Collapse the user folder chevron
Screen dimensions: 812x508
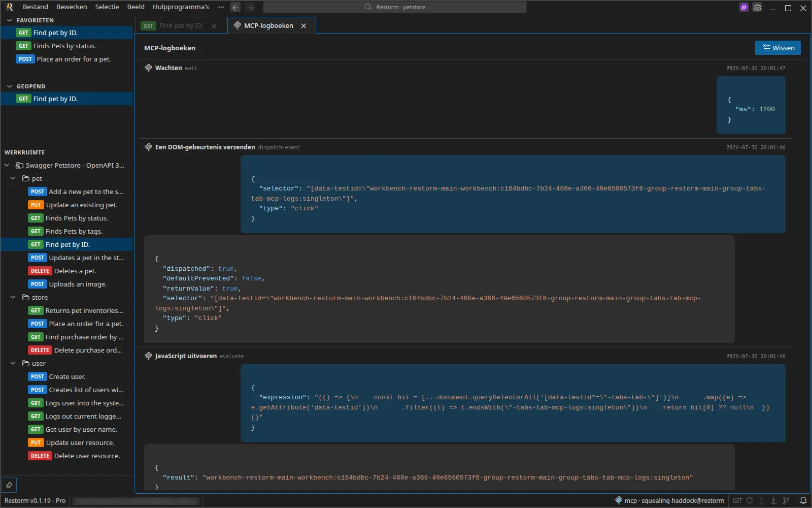tap(13, 363)
